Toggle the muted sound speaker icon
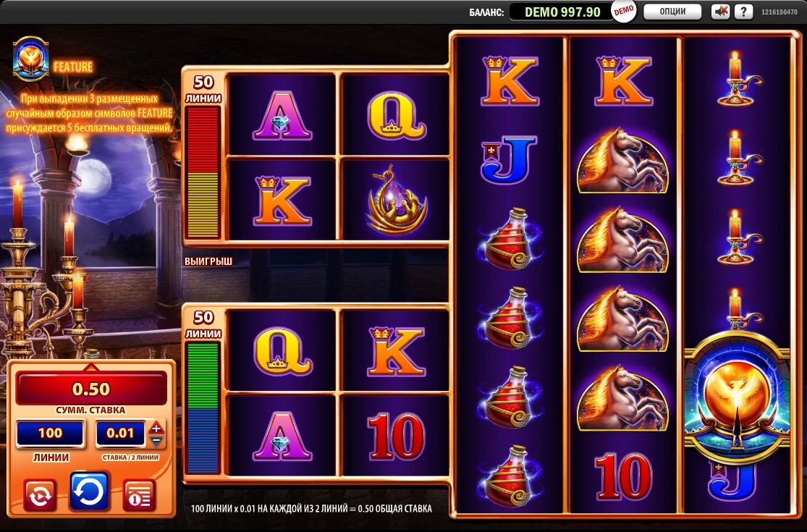 720,12
